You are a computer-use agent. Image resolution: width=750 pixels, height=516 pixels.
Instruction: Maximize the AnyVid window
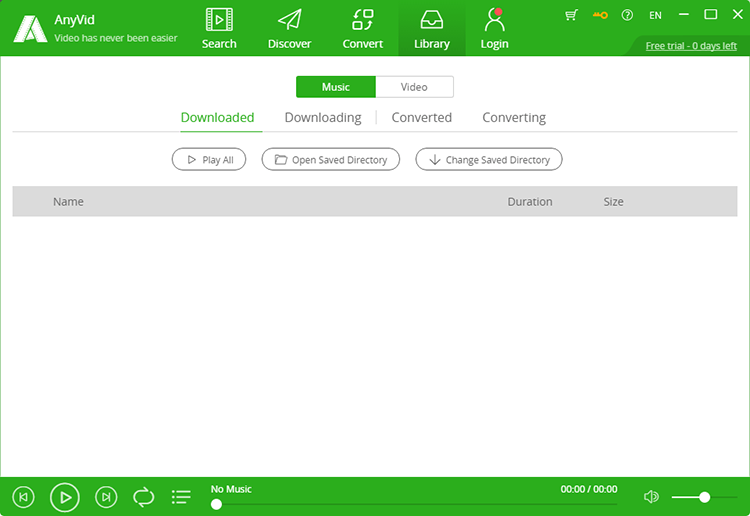tap(710, 14)
